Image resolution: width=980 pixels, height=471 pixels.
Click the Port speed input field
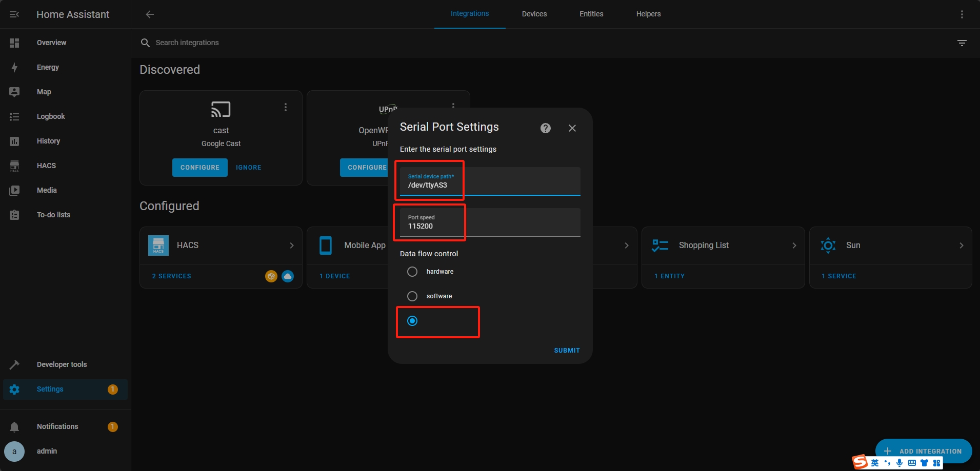point(490,222)
